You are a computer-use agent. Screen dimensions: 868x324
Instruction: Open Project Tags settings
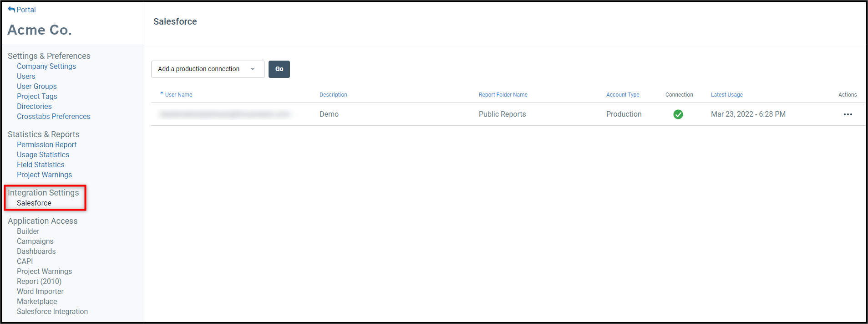click(x=37, y=96)
